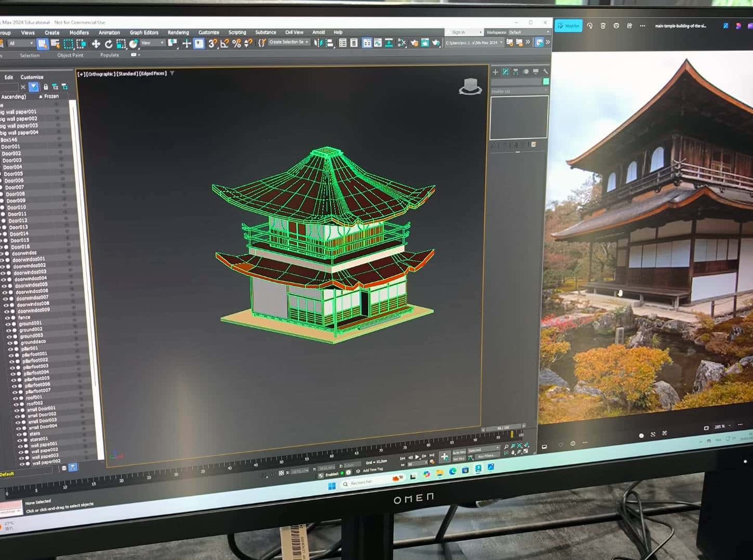Viewport: 753px width, 560px height.
Task: Toggle visibility eye of doorwindoz005
Action: pyautogui.click(x=4, y=285)
